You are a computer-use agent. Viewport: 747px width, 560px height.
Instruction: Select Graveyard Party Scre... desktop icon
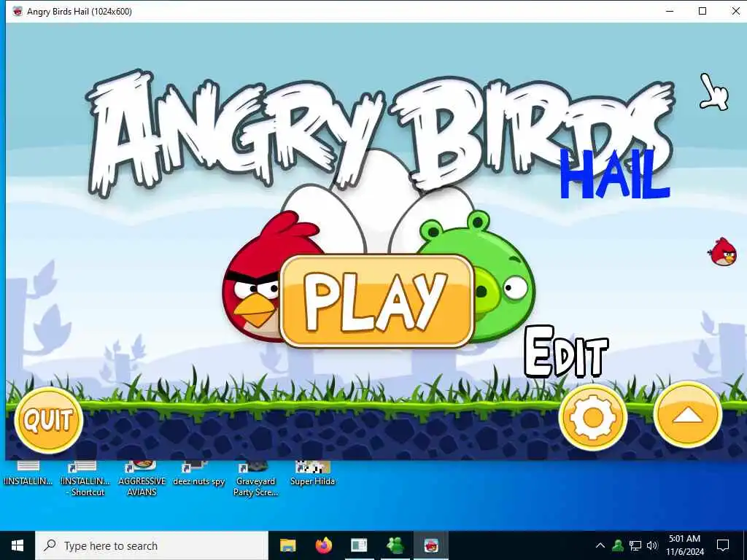[255, 479]
